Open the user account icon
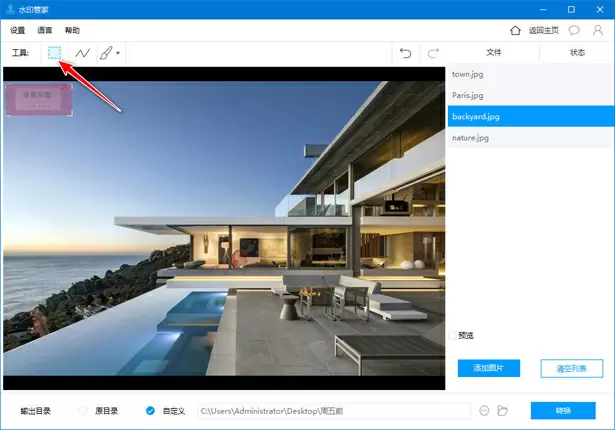The height and width of the screenshot is (430, 615). (x=598, y=30)
